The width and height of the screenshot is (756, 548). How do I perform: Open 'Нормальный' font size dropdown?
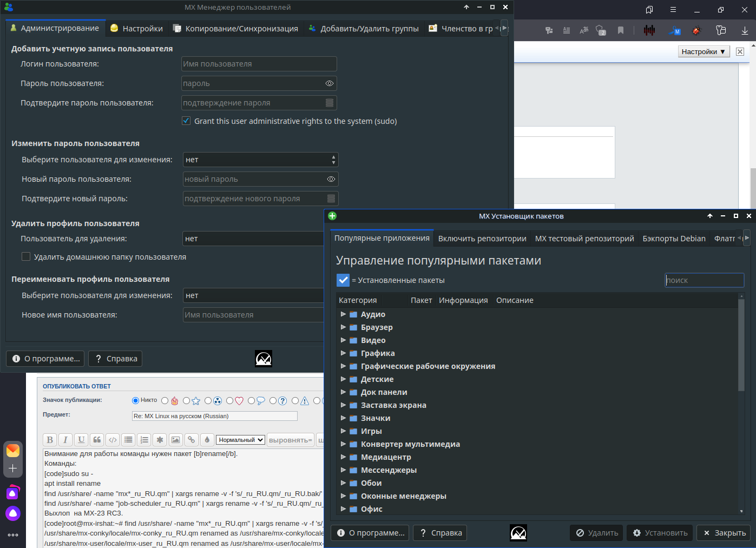[241, 440]
